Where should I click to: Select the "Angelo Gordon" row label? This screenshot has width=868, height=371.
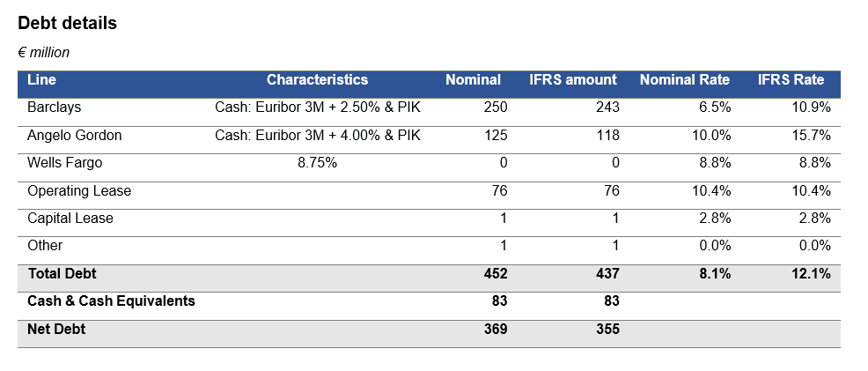(x=75, y=136)
